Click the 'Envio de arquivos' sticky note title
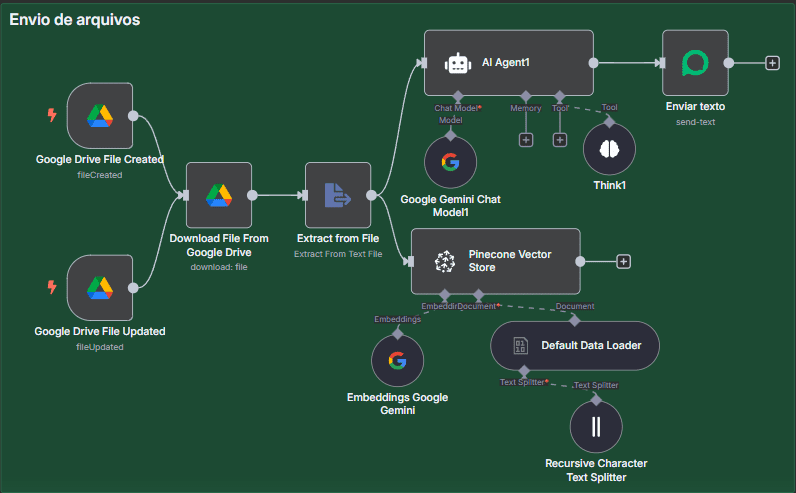The image size is (796, 493). point(75,20)
